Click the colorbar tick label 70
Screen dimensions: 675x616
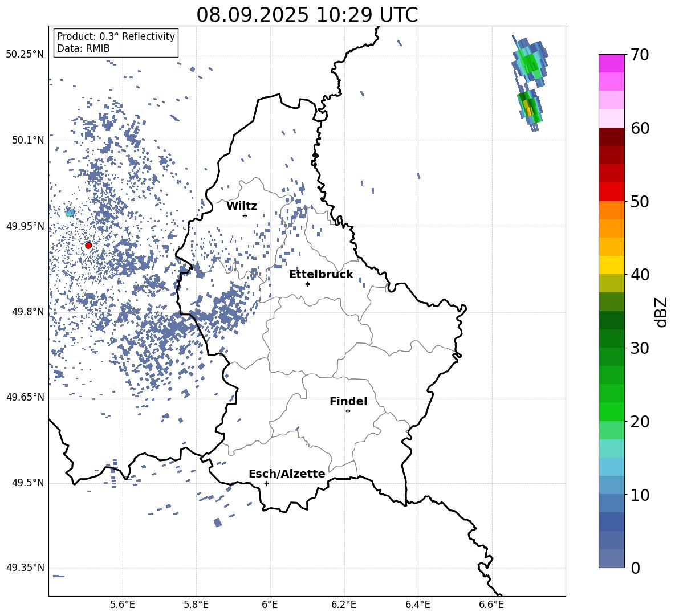click(640, 55)
